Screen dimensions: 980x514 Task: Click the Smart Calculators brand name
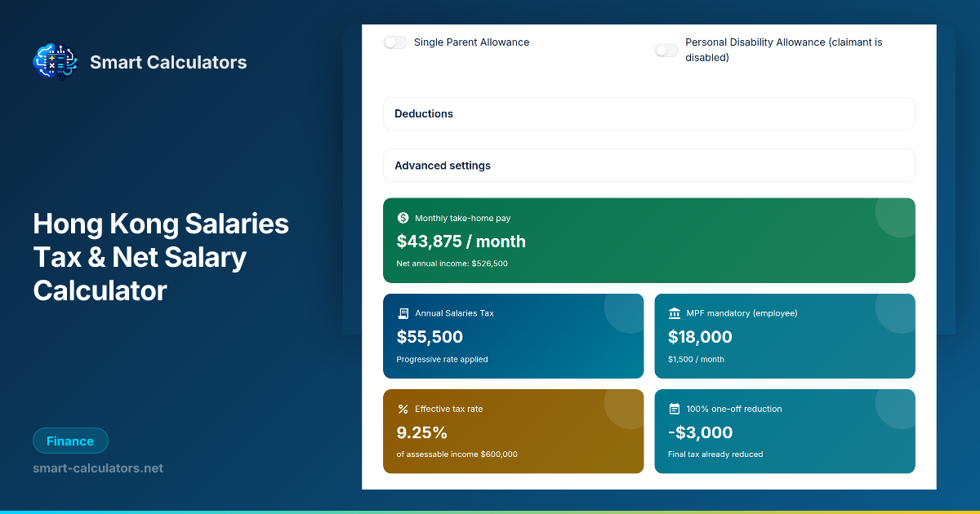click(168, 62)
